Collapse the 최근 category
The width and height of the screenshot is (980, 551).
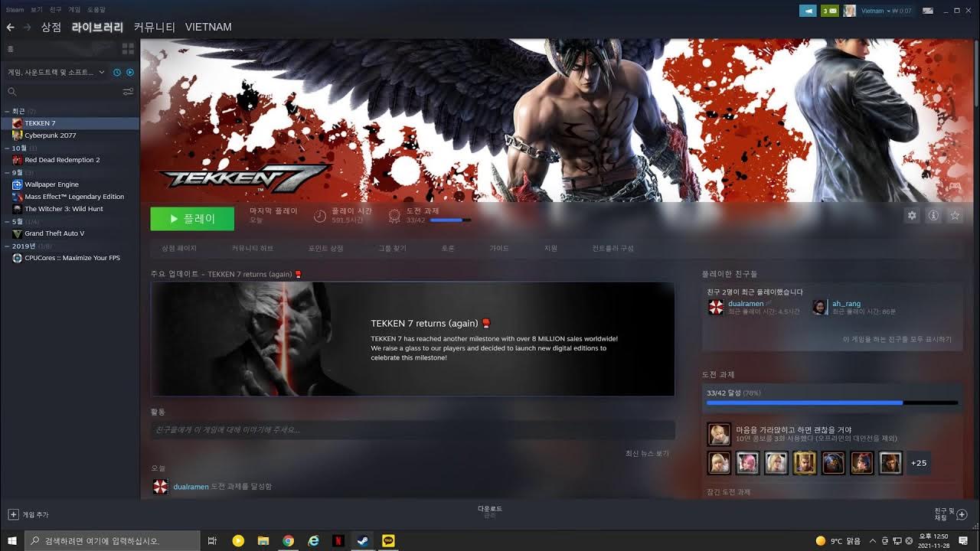[x=8, y=111]
